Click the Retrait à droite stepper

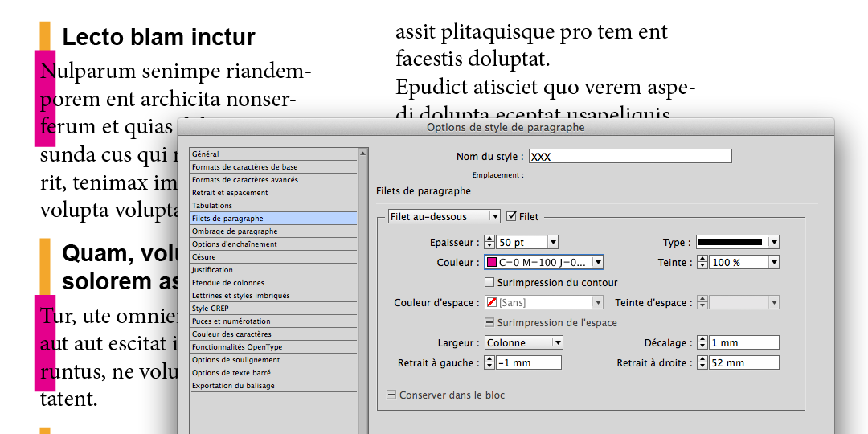coord(702,362)
